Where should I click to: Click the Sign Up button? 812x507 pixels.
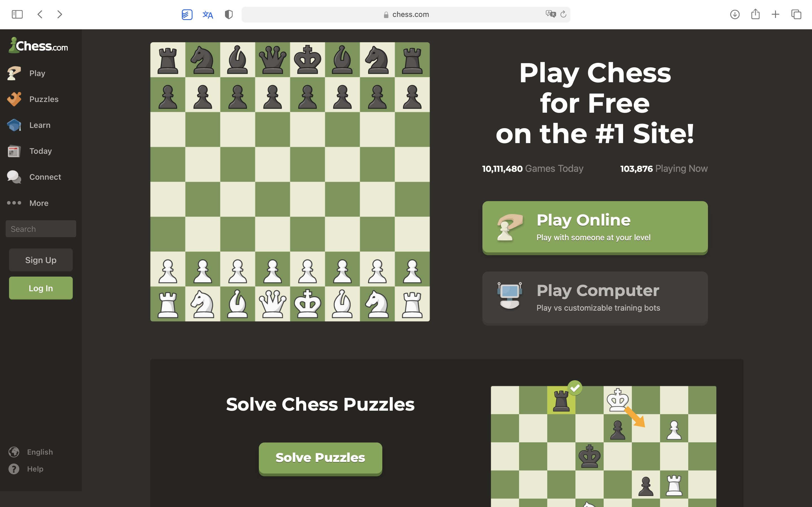coord(40,260)
